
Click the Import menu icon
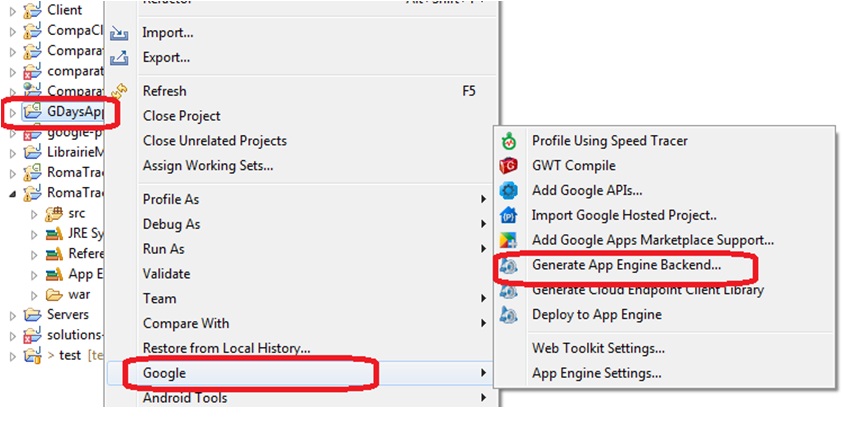(x=120, y=34)
